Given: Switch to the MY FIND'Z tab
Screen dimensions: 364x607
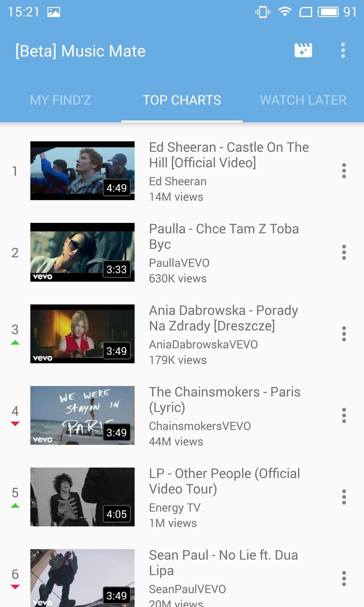Looking at the screenshot, I should point(61,100).
